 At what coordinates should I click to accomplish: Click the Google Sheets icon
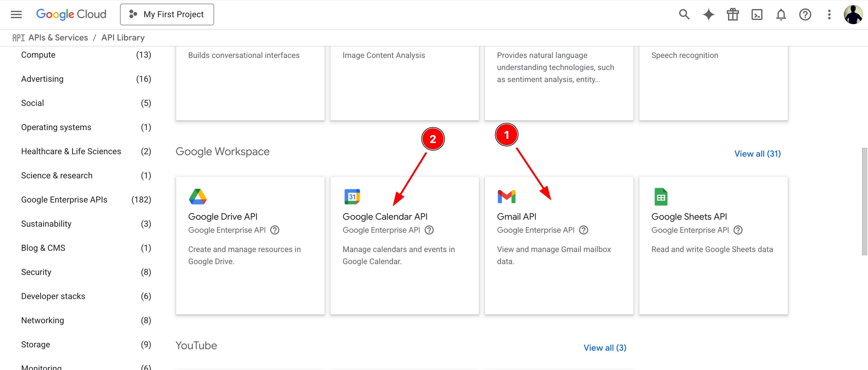click(x=661, y=197)
